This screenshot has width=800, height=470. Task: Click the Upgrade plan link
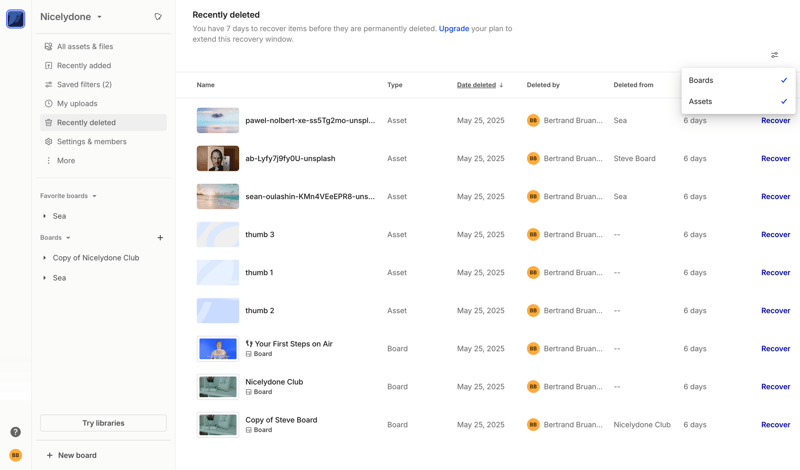[x=453, y=29]
